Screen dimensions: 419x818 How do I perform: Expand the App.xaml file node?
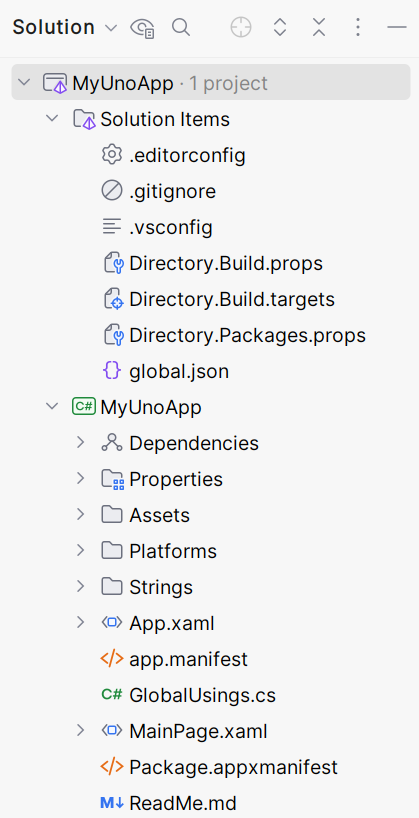(x=80, y=622)
